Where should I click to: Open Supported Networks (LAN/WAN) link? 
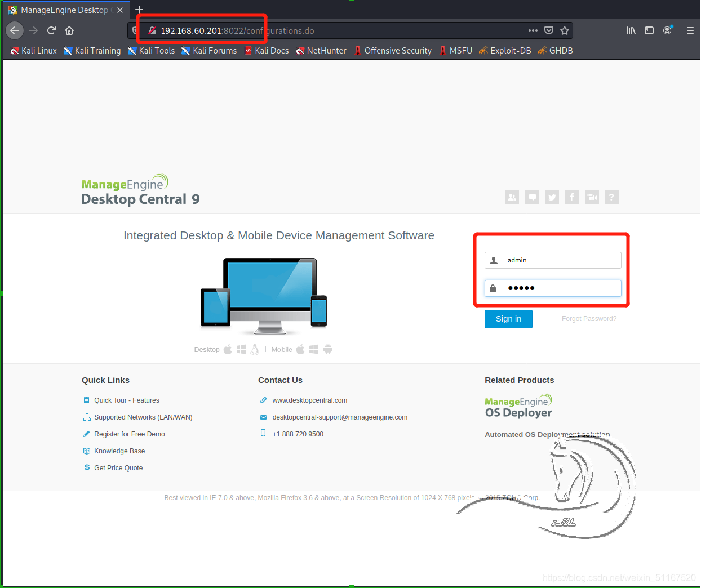[x=143, y=417]
